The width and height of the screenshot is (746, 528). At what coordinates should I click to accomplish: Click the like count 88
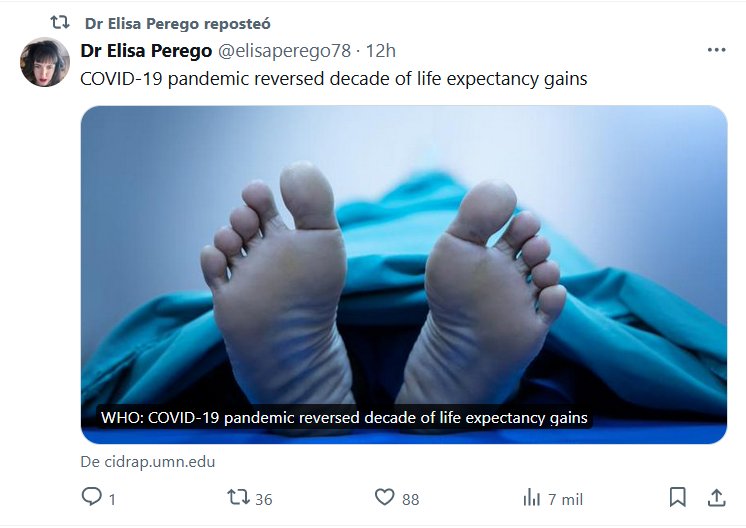click(411, 499)
